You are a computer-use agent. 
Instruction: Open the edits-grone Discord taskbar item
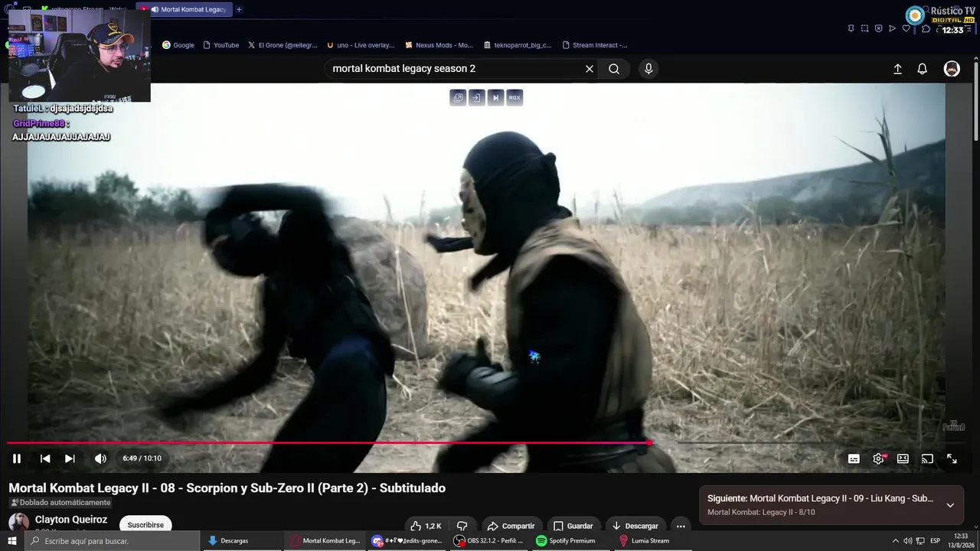pos(407,541)
